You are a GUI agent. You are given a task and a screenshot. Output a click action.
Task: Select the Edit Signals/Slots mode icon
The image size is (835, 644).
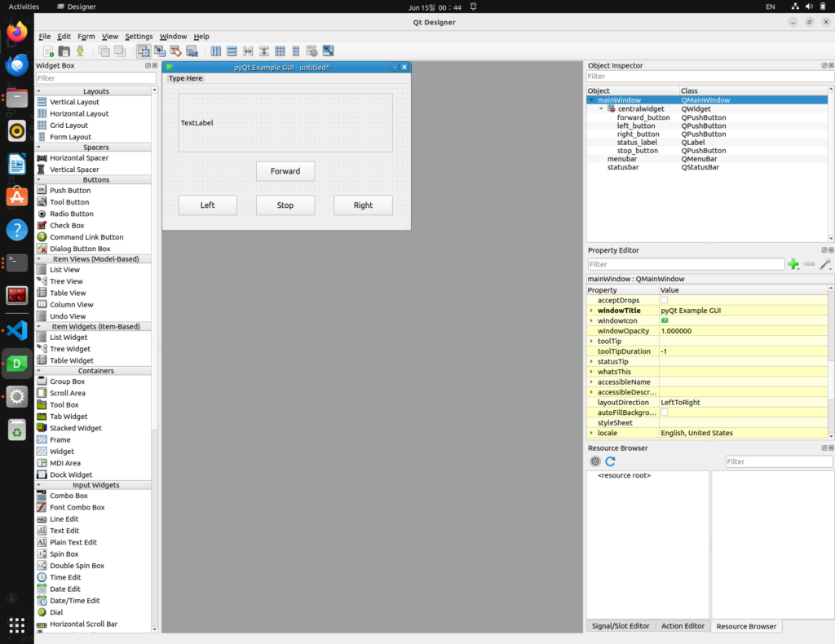tap(160, 51)
